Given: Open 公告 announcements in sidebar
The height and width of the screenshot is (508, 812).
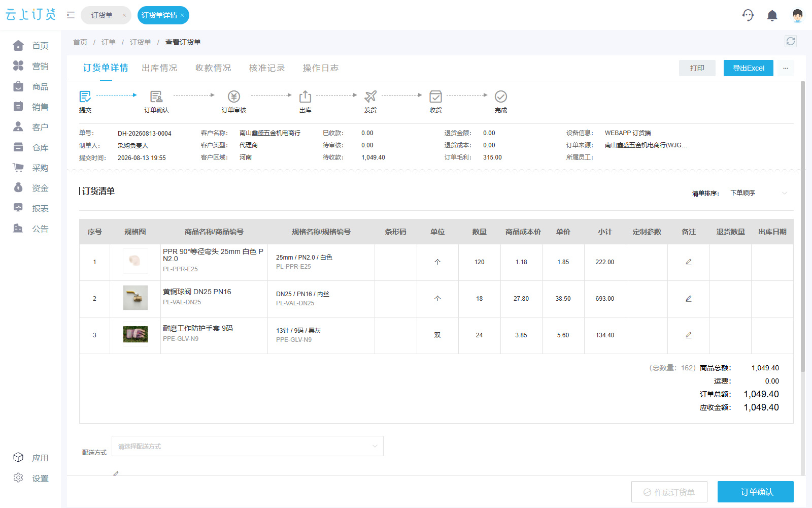Looking at the screenshot, I should coord(31,229).
